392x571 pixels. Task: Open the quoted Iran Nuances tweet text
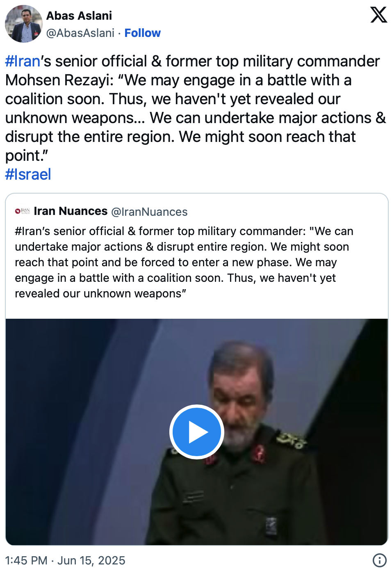[x=180, y=262]
